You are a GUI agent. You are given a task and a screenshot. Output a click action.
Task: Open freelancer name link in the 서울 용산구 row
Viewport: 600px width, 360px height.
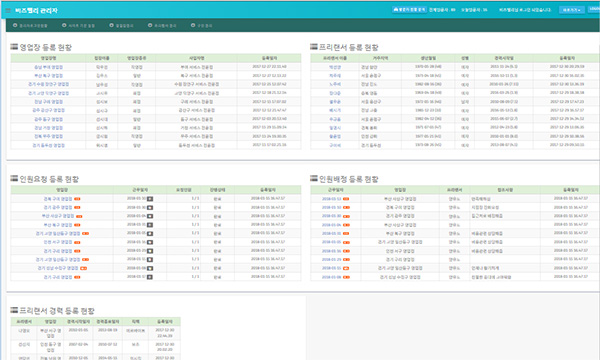point(335,102)
